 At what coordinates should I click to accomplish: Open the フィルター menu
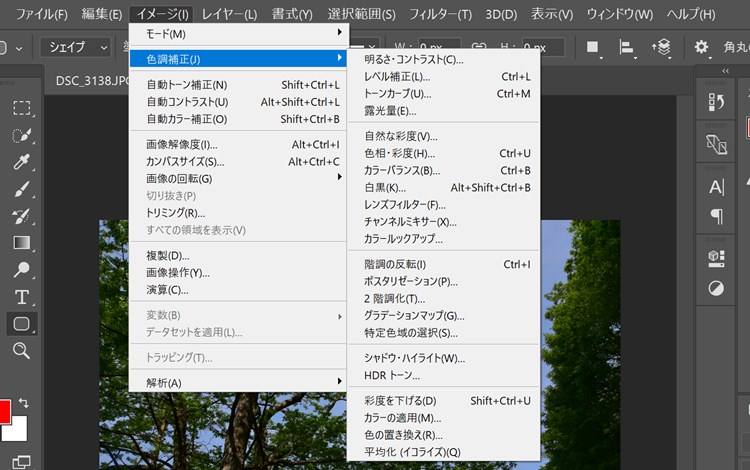(x=441, y=14)
